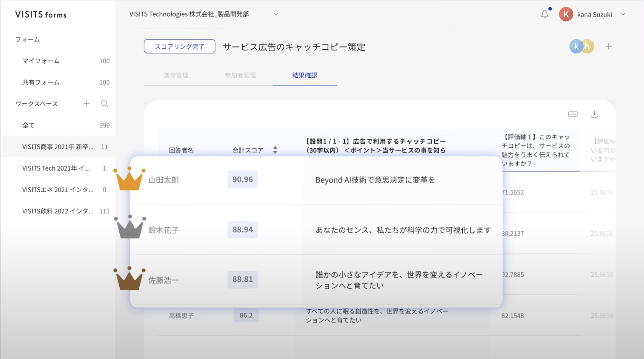Open 共有フォーム in the sidebar
Image resolution: width=644 pixels, height=359 pixels.
(41, 82)
